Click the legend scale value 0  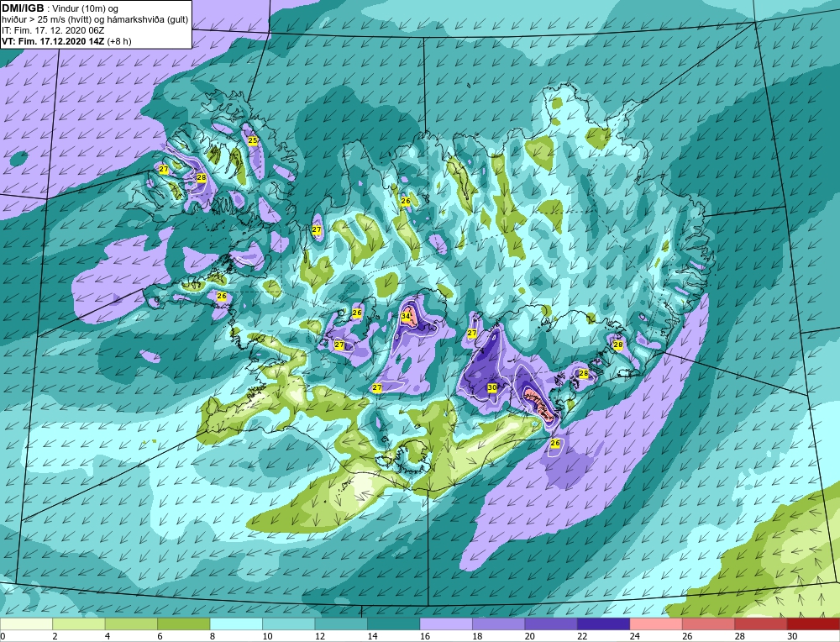tap(3, 636)
